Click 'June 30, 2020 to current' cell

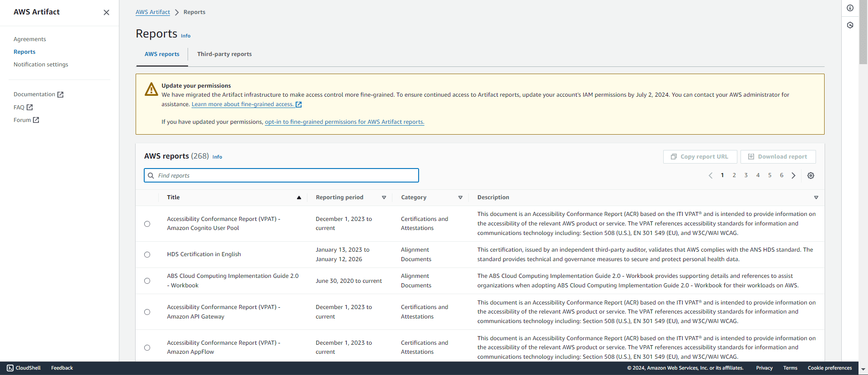349,281
